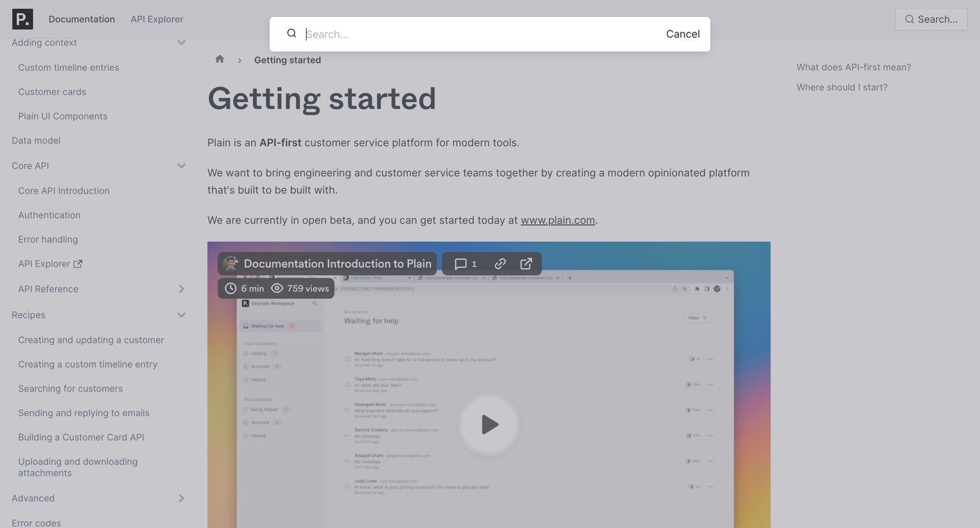Click the home breadcrumb icon

pyautogui.click(x=220, y=59)
